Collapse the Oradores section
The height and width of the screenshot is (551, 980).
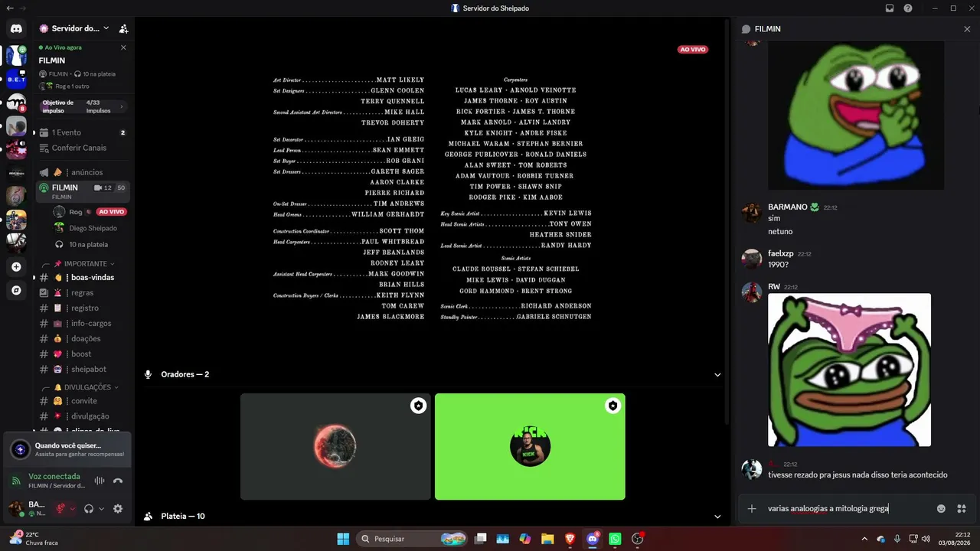coord(717,375)
